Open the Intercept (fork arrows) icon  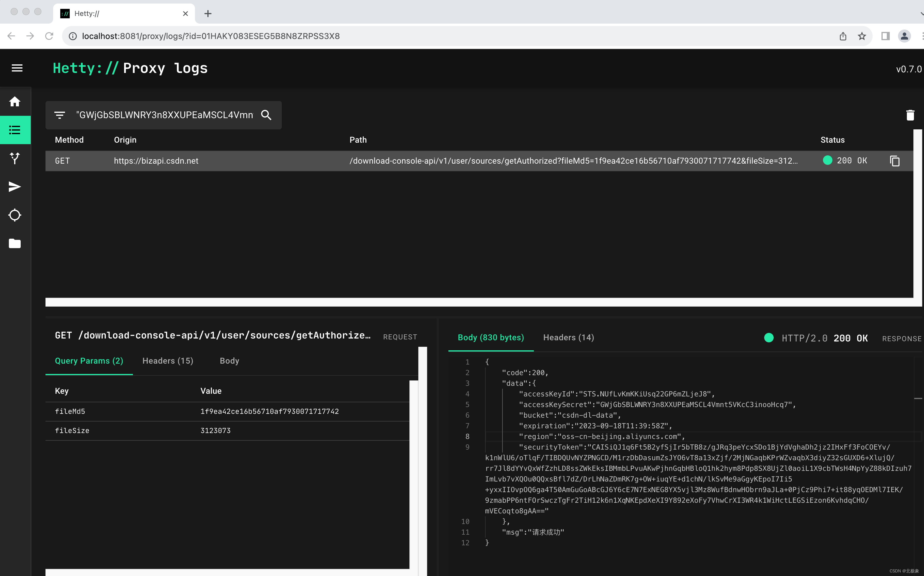tap(15, 158)
